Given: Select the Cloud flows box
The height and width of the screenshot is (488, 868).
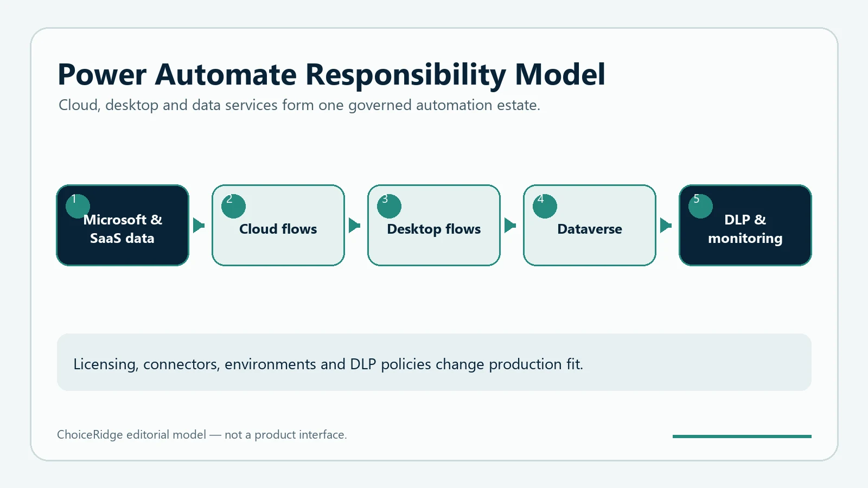Looking at the screenshot, I should click(x=278, y=225).
